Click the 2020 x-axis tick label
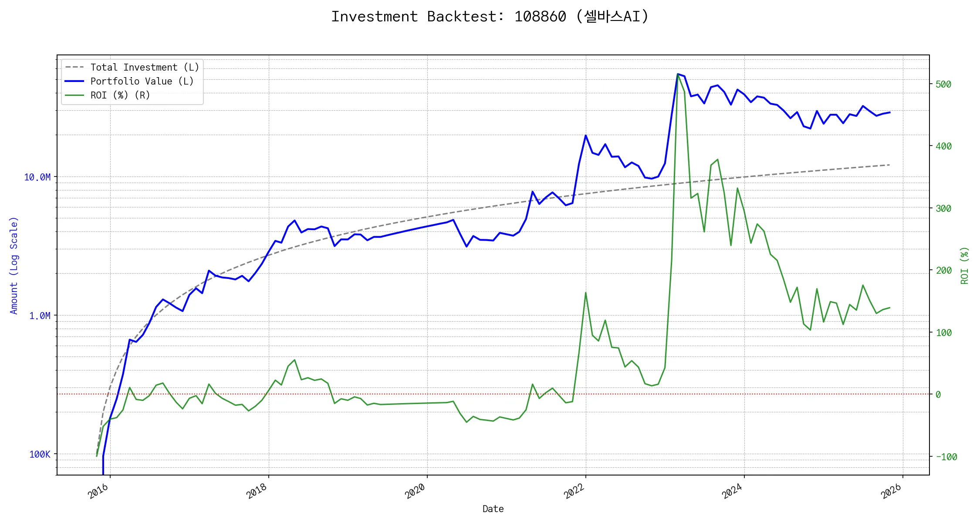Image resolution: width=980 pixels, height=523 pixels. click(416, 491)
